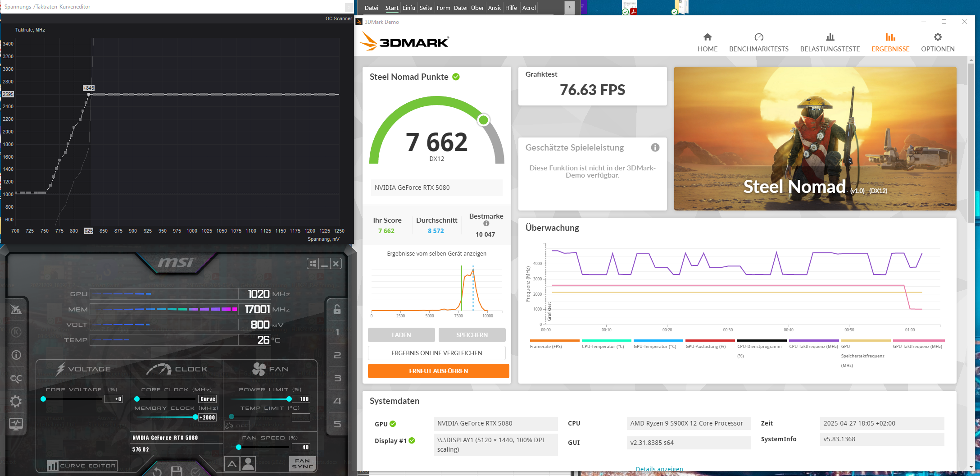Click the Fan Speed 40 value field

[301, 447]
